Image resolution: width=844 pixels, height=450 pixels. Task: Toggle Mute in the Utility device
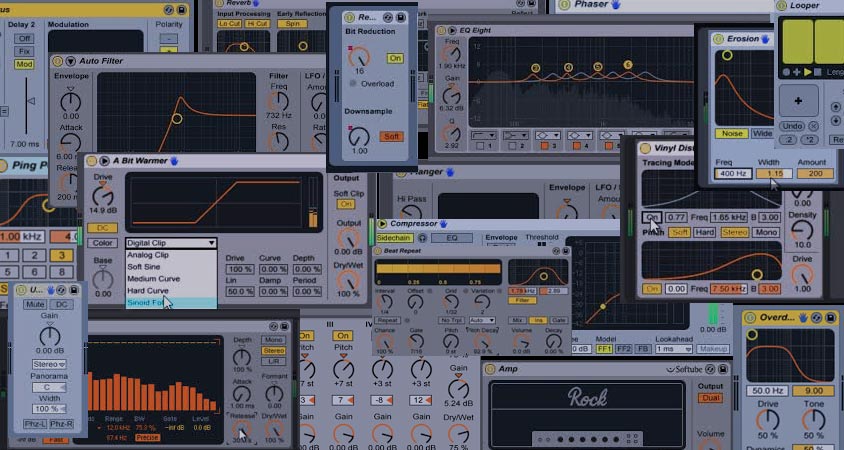tap(33, 304)
